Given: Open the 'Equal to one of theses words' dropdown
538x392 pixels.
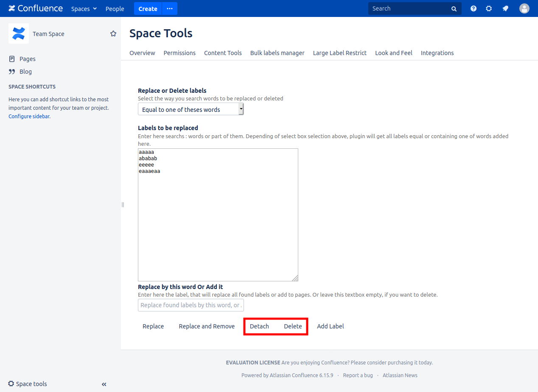Looking at the screenshot, I should coord(191,109).
